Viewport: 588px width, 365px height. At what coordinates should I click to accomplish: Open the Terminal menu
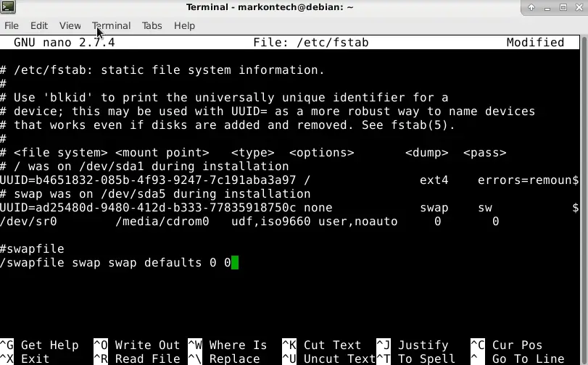tap(112, 25)
